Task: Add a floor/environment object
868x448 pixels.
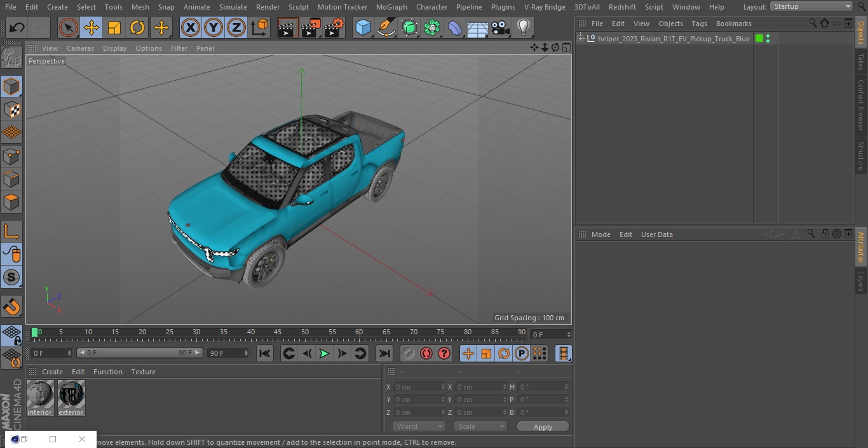Action: pos(478,27)
